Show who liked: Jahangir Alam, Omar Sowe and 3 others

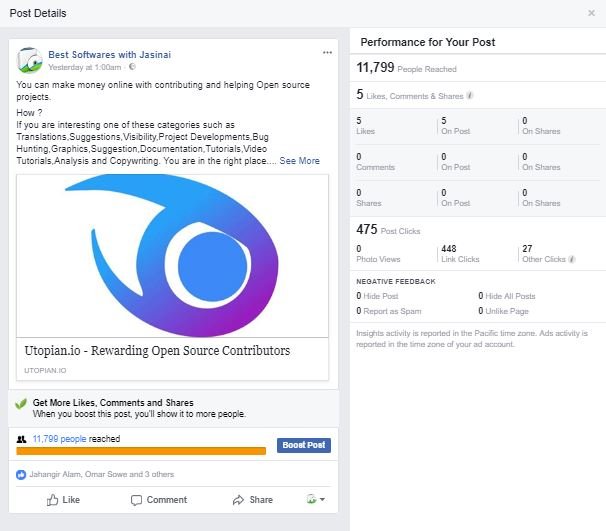pyautogui.click(x=102, y=474)
